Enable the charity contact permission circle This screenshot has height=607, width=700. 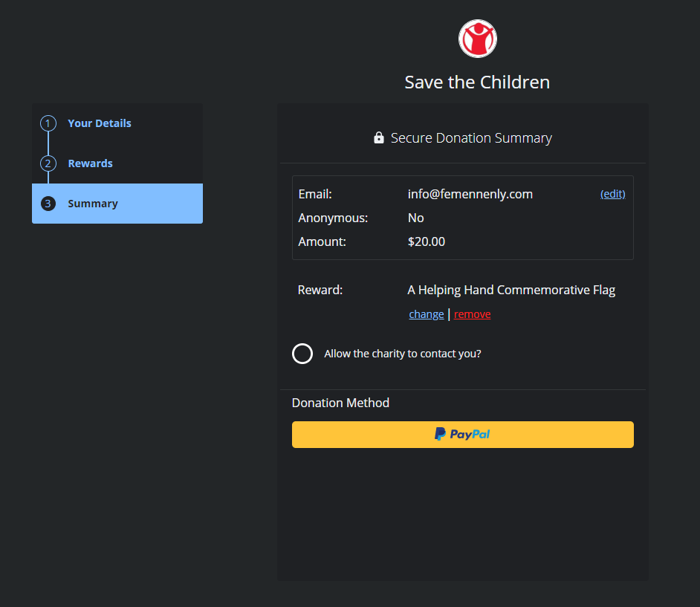point(302,354)
